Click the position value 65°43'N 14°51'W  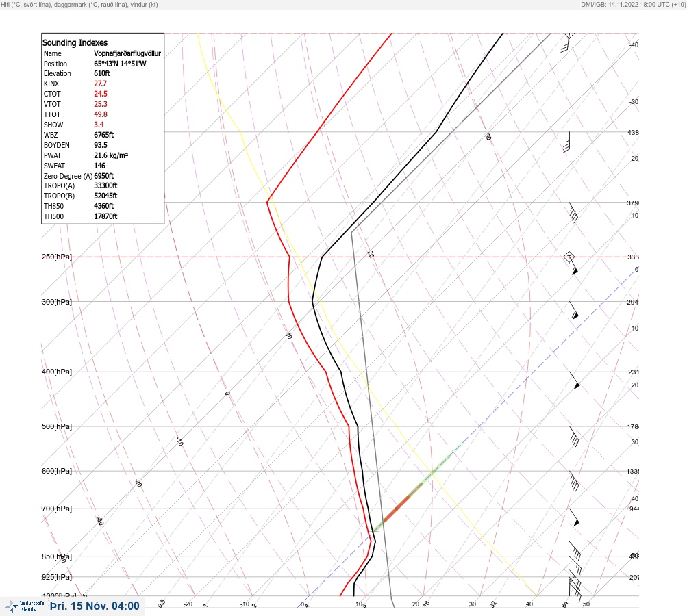(x=120, y=64)
